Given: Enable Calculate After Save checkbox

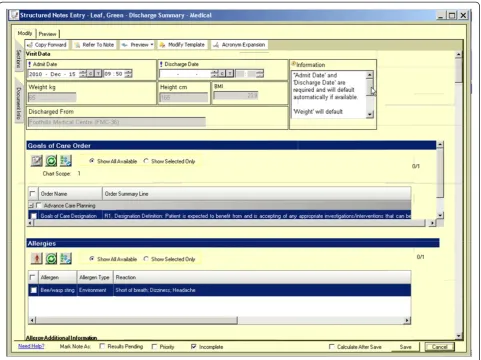Looking at the screenshot, I should tap(331, 347).
